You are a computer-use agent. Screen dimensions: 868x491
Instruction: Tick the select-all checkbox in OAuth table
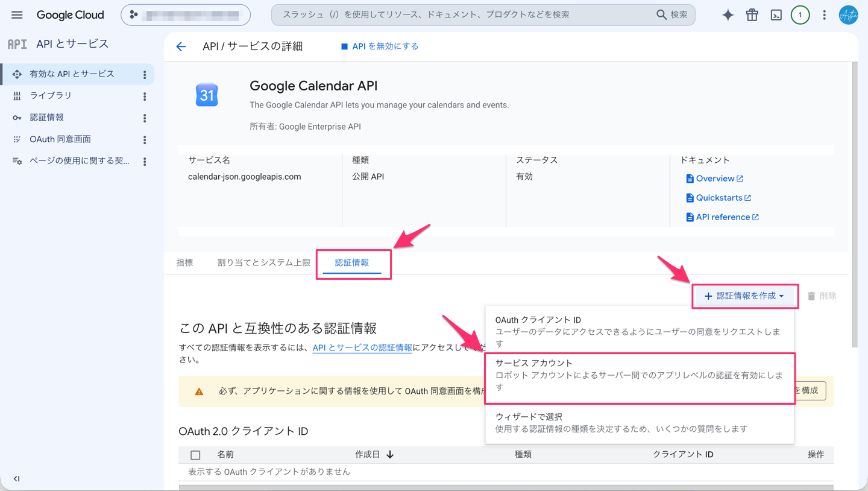coord(195,455)
